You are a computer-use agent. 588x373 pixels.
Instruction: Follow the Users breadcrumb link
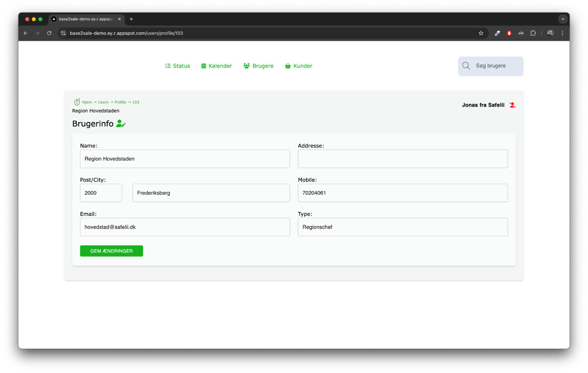point(103,102)
